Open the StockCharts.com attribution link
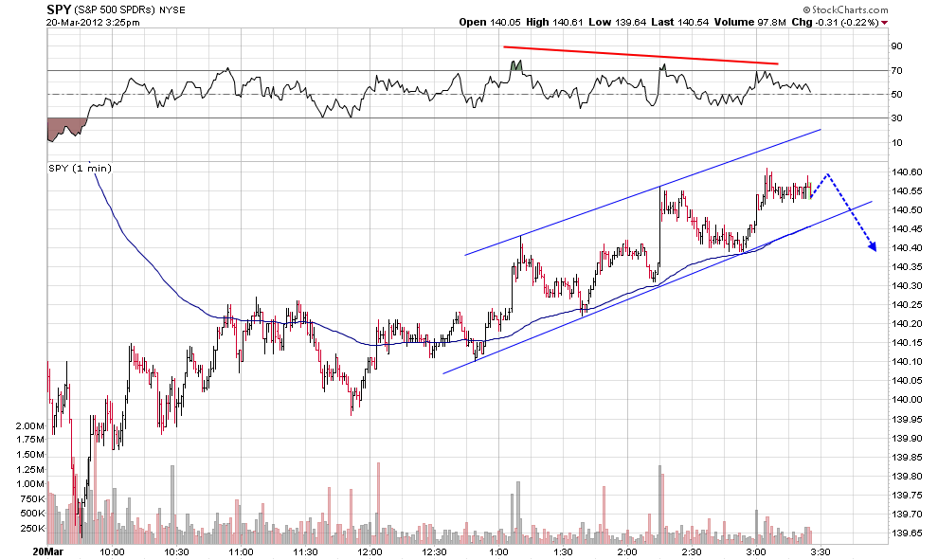Viewport: 938px width, 560px height. pyautogui.click(x=845, y=9)
